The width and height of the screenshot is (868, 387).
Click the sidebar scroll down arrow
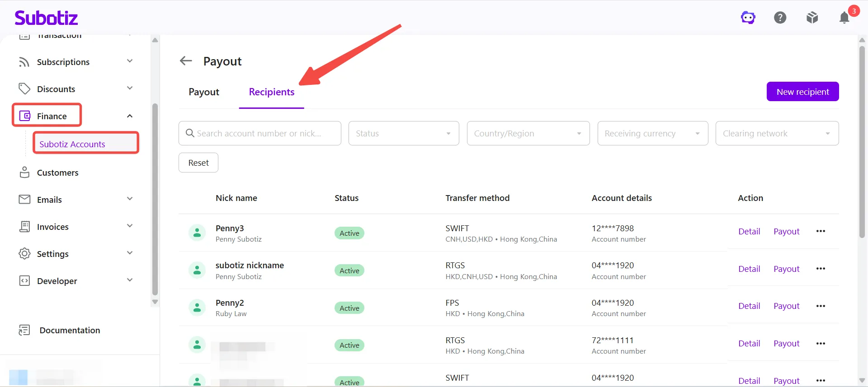click(x=155, y=302)
